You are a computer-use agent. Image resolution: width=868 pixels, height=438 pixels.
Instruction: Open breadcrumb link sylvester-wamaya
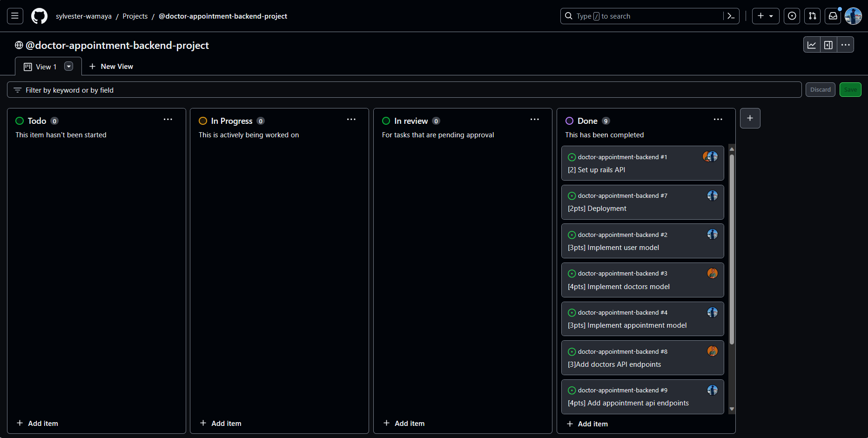(x=84, y=16)
